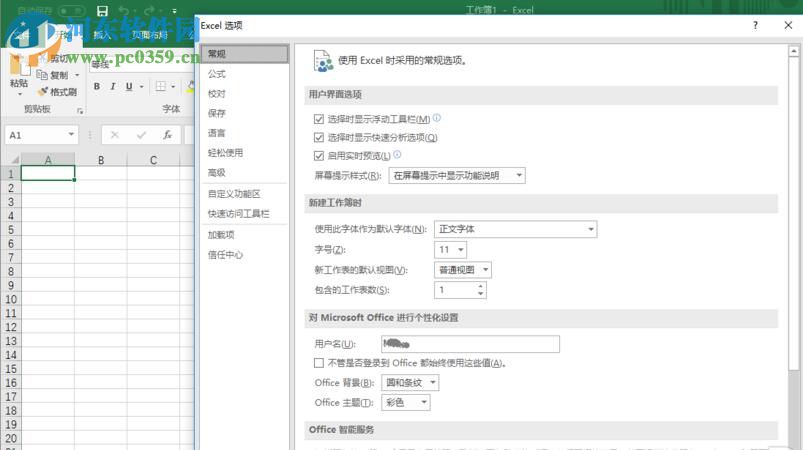
Task: Open the 屏幕提示样式 dropdown
Action: coord(457,176)
